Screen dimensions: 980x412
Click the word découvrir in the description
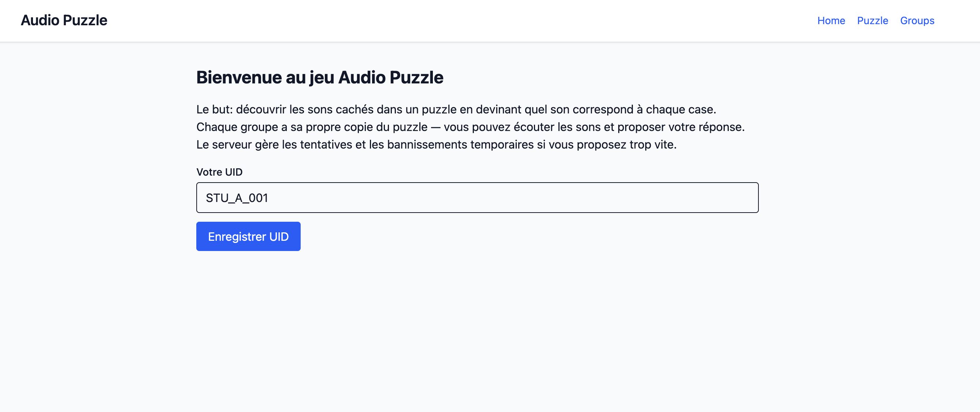tap(261, 109)
